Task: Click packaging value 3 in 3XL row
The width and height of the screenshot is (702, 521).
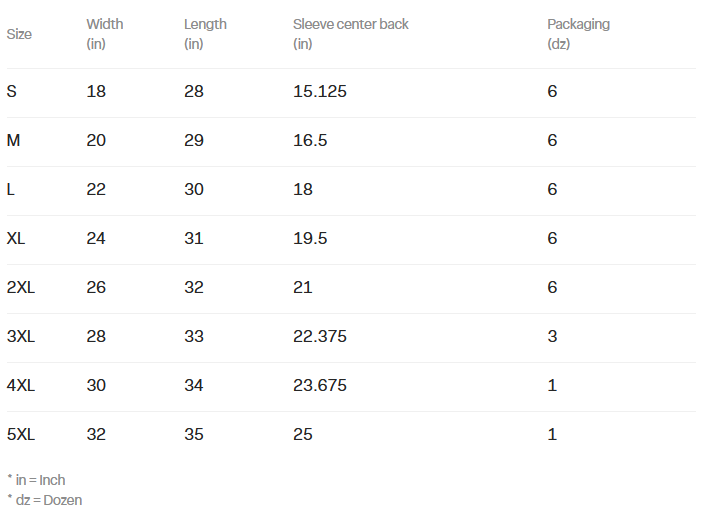Action: [x=552, y=337]
